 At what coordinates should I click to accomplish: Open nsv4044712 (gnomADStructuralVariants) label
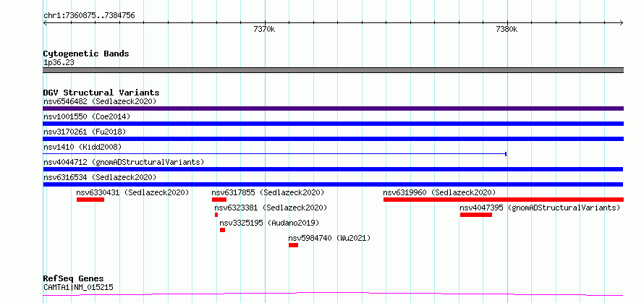[124, 162]
